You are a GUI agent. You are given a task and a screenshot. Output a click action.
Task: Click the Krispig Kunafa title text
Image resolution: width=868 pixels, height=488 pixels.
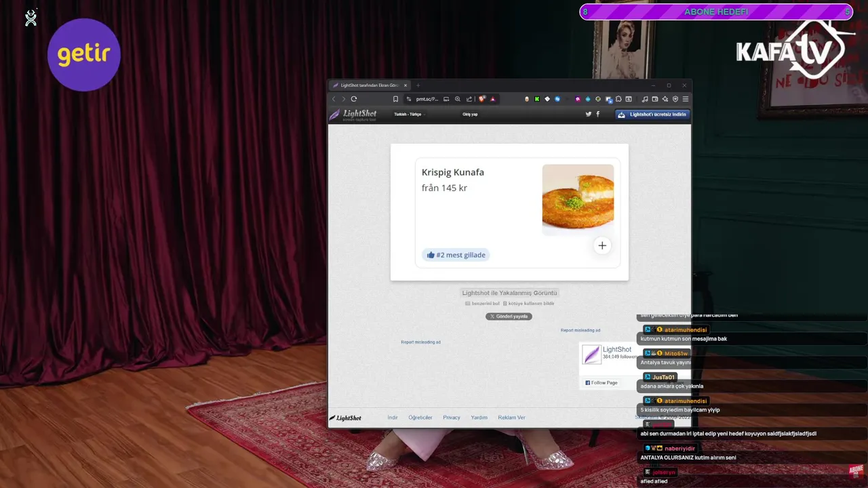[453, 172]
